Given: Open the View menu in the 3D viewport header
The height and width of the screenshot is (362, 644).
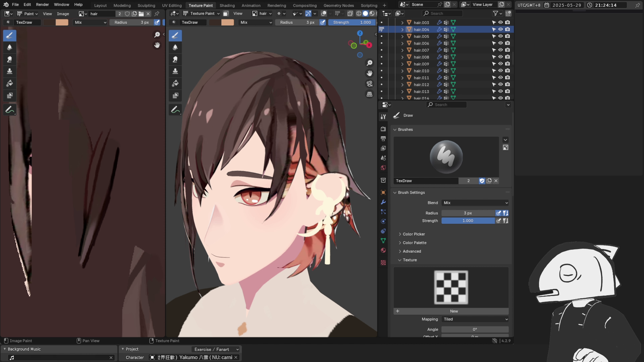Looking at the screenshot, I should 238,14.
